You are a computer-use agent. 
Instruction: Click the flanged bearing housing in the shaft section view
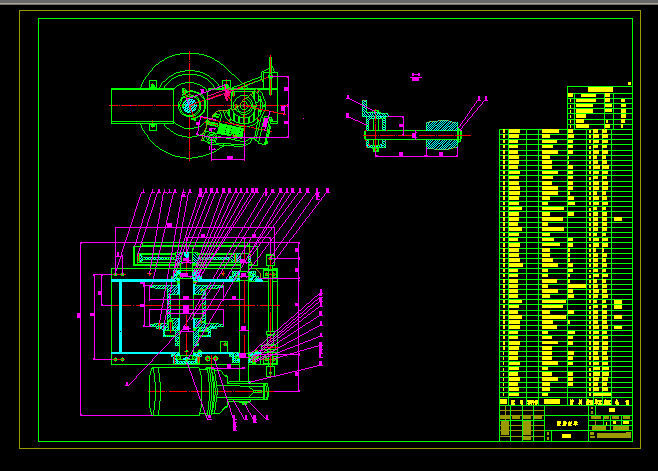[x=374, y=126]
